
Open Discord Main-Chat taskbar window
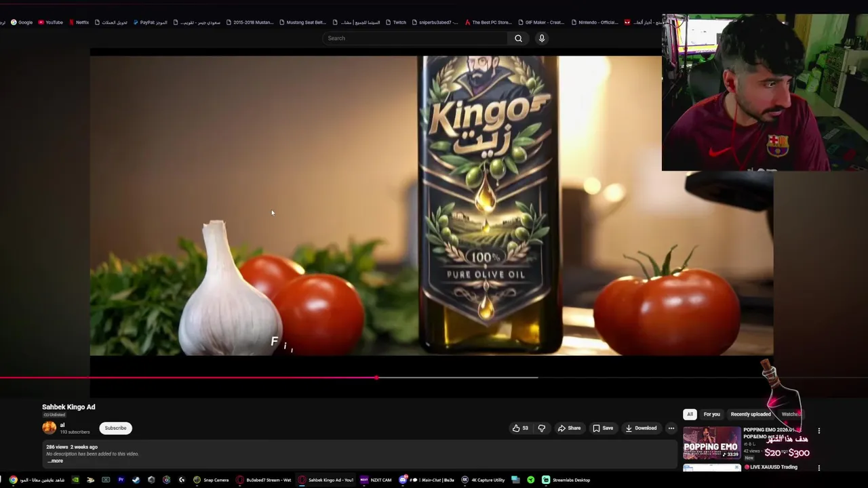pyautogui.click(x=427, y=480)
